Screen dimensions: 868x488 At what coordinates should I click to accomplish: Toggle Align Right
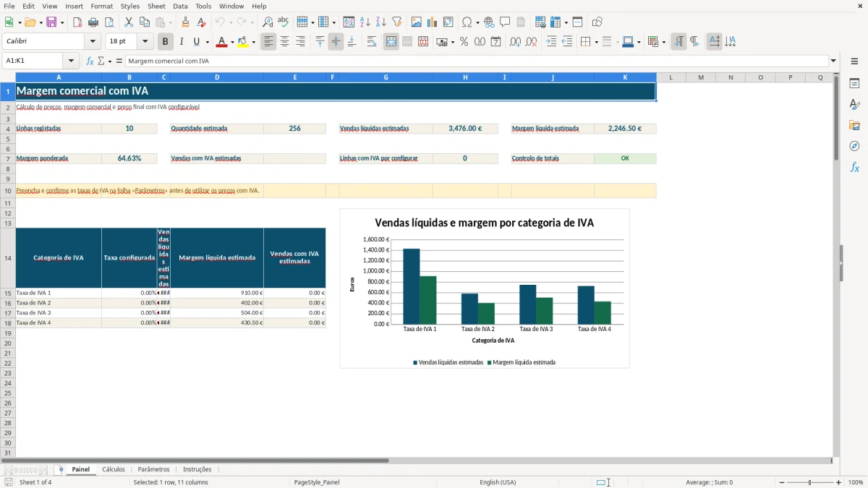pos(300,42)
